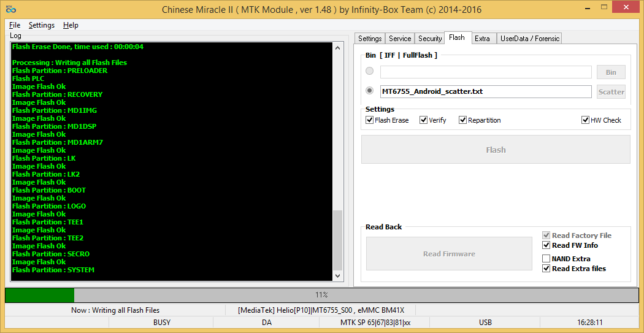The height and width of the screenshot is (333, 644).
Task: Click the MediaTek Helio P10 device info status
Action: coord(321,310)
